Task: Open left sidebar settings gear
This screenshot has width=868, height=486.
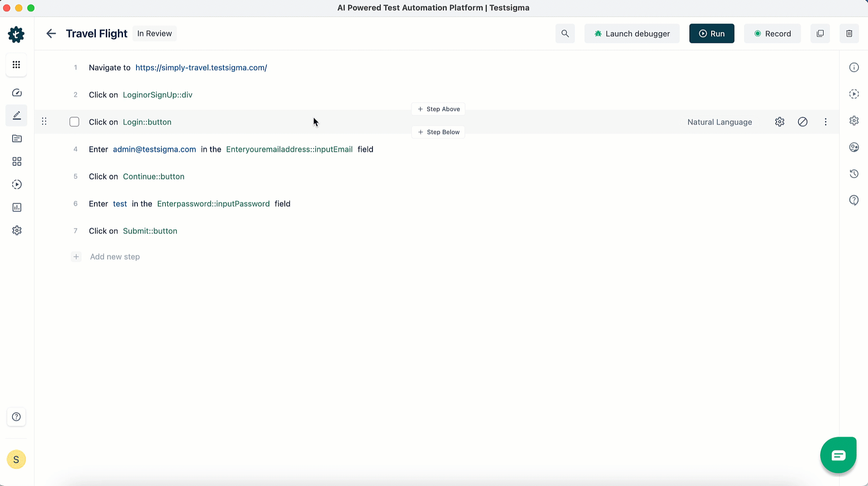Action: pos(17,230)
